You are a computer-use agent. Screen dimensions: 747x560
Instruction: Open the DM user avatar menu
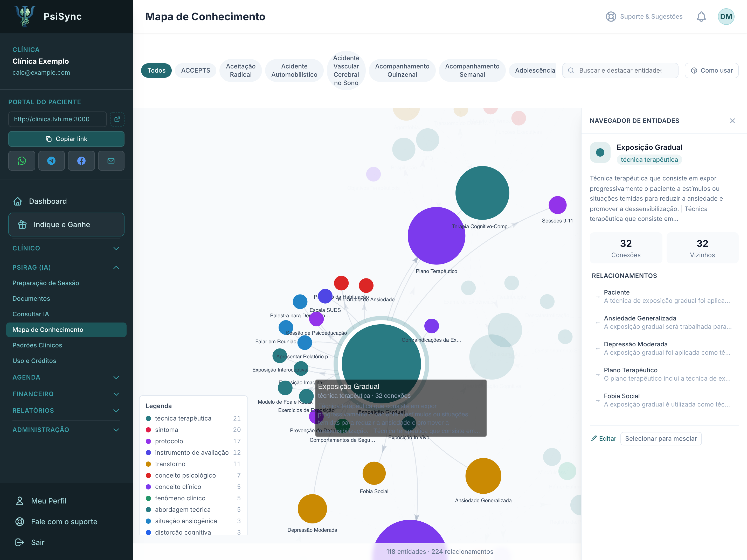(x=726, y=17)
